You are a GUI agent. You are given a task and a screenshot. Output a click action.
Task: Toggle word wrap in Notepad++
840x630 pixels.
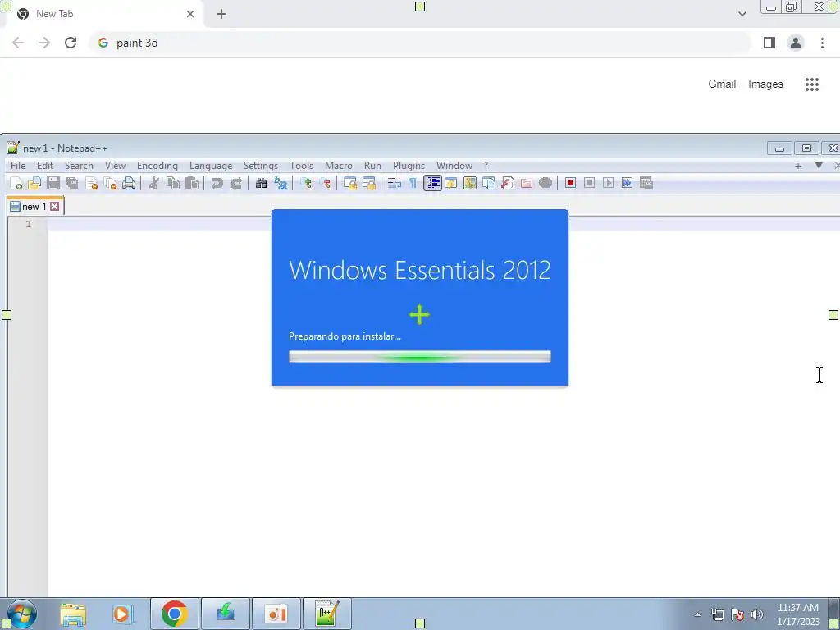pos(395,183)
